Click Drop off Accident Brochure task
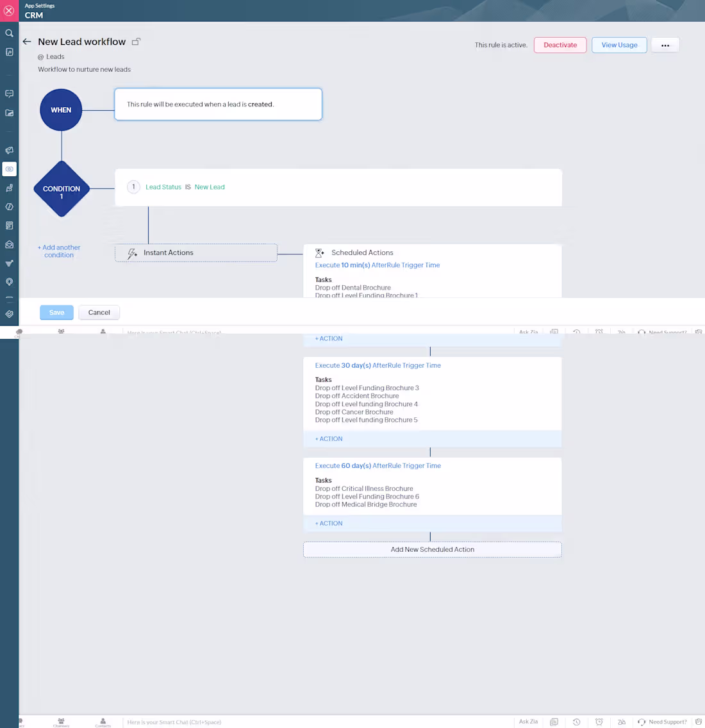705x728 pixels. [x=357, y=396]
